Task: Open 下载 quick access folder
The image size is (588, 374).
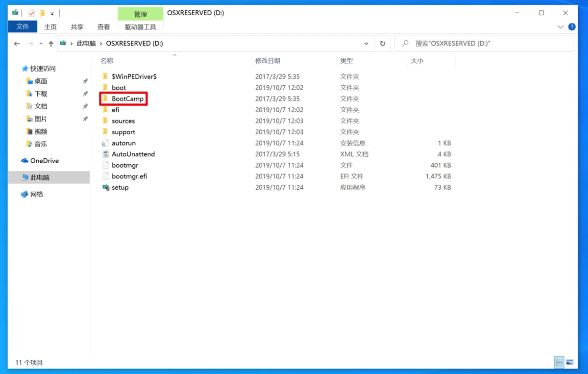Action: (41, 94)
